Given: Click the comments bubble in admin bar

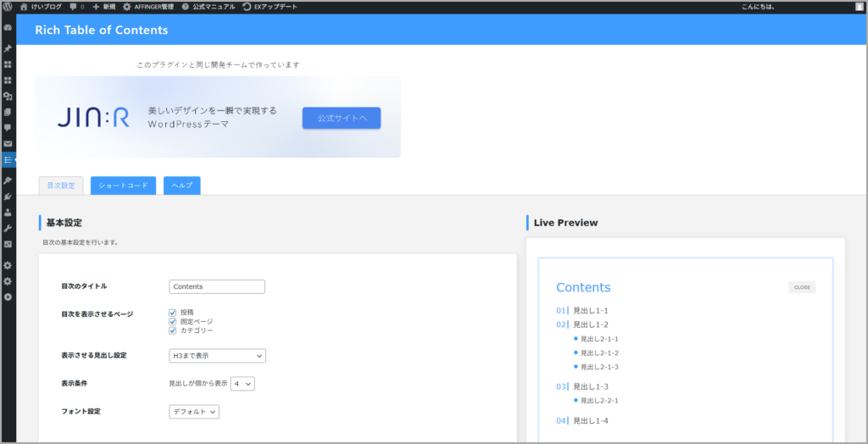Looking at the screenshot, I should [74, 6].
